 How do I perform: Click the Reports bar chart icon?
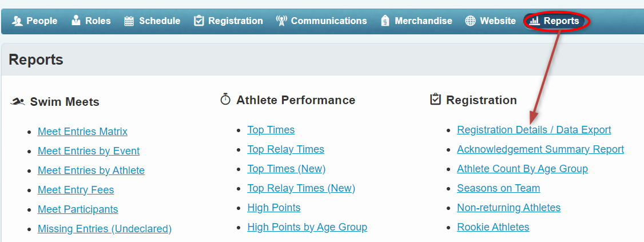point(534,21)
